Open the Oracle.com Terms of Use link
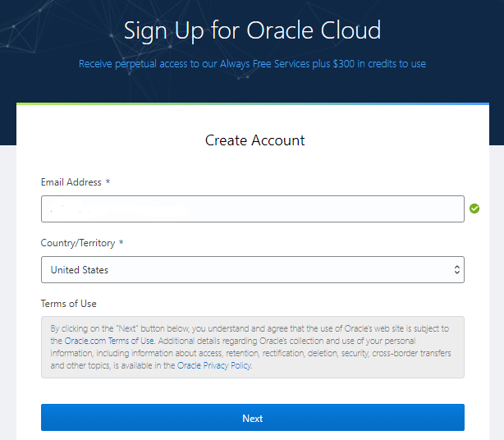This screenshot has width=504, height=440. coord(109,341)
